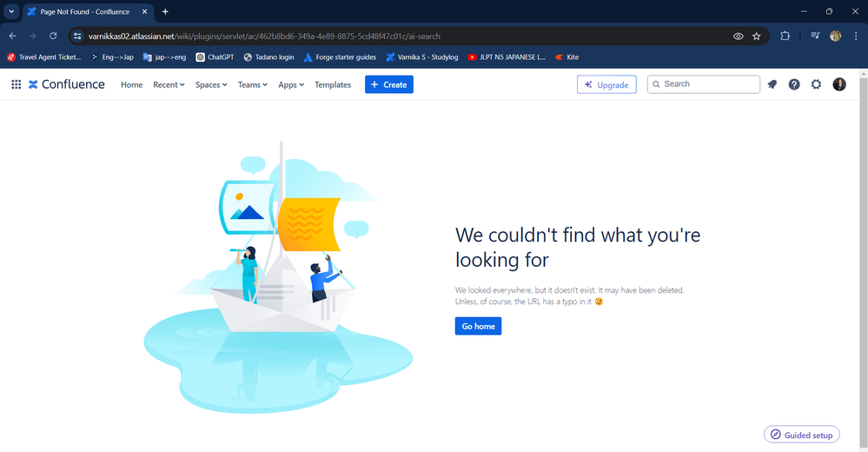Open the Guided setup button
Screen dimensions: 868x452
(802, 435)
